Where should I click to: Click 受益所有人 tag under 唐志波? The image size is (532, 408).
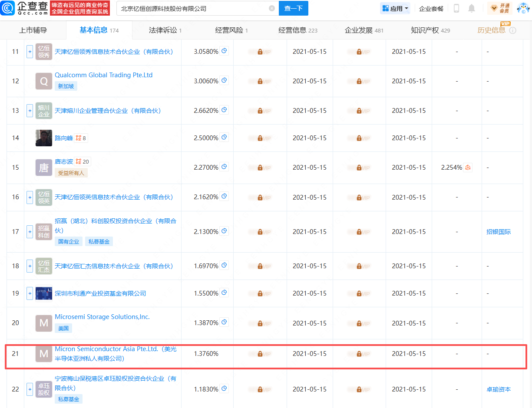click(x=71, y=173)
